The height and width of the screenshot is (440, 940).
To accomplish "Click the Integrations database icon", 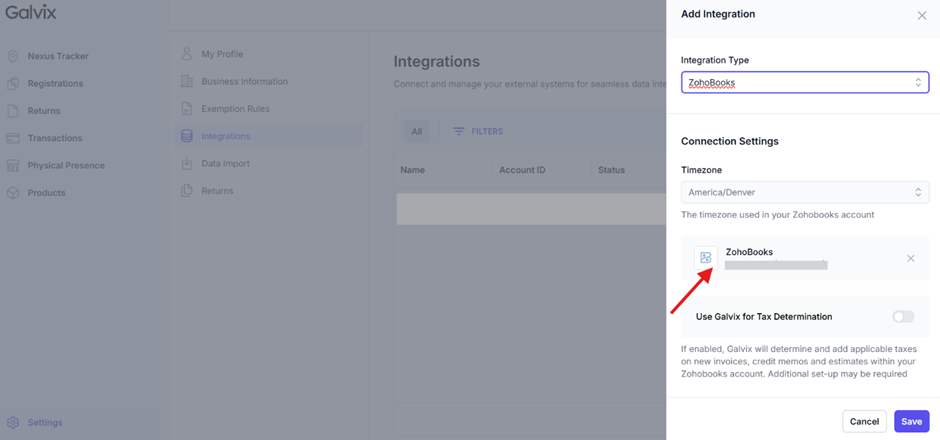I will (187, 136).
